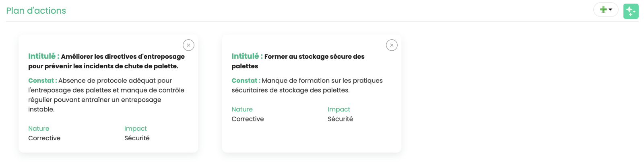Screen dimensions: 644x166
Task: Click the 'Intitulé :' label on the second card
Action: [x=247, y=56]
